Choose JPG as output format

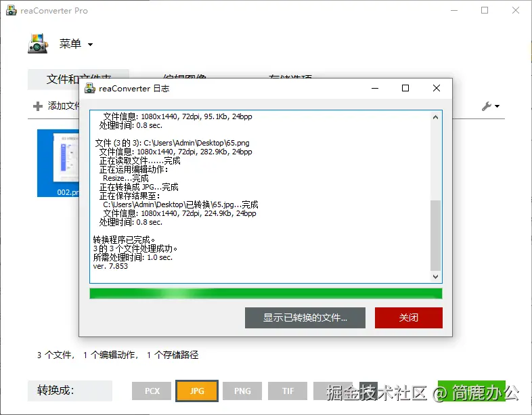click(x=197, y=391)
